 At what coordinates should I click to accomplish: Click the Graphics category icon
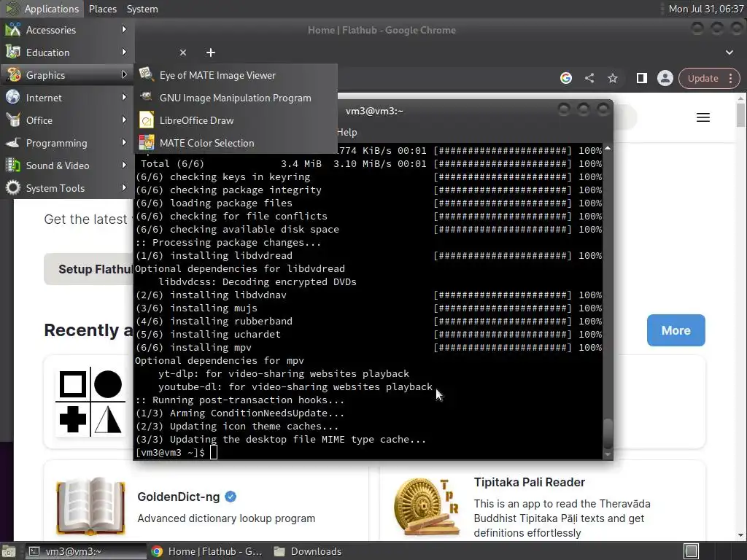click(13, 75)
